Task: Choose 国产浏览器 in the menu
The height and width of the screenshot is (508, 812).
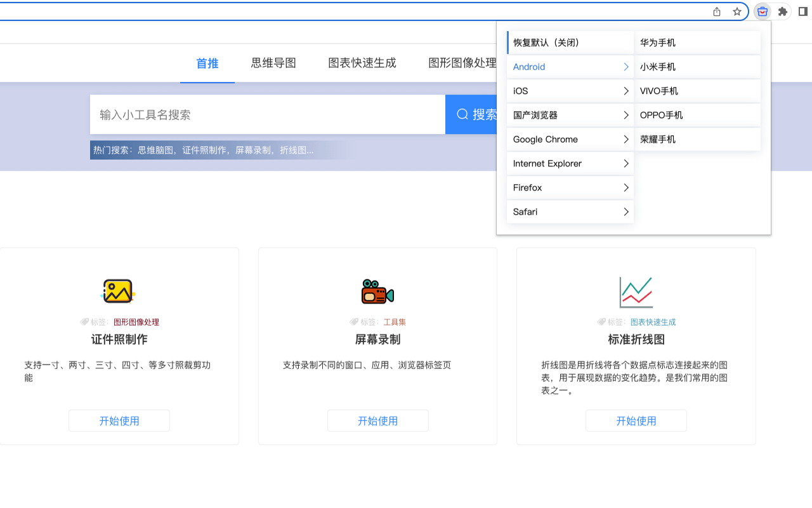Action: pos(570,115)
